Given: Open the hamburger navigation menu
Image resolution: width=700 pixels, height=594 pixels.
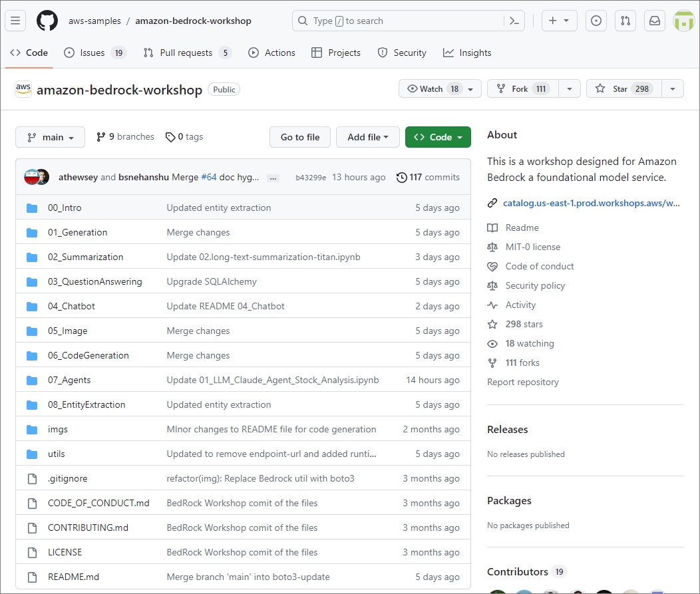Looking at the screenshot, I should 15,21.
